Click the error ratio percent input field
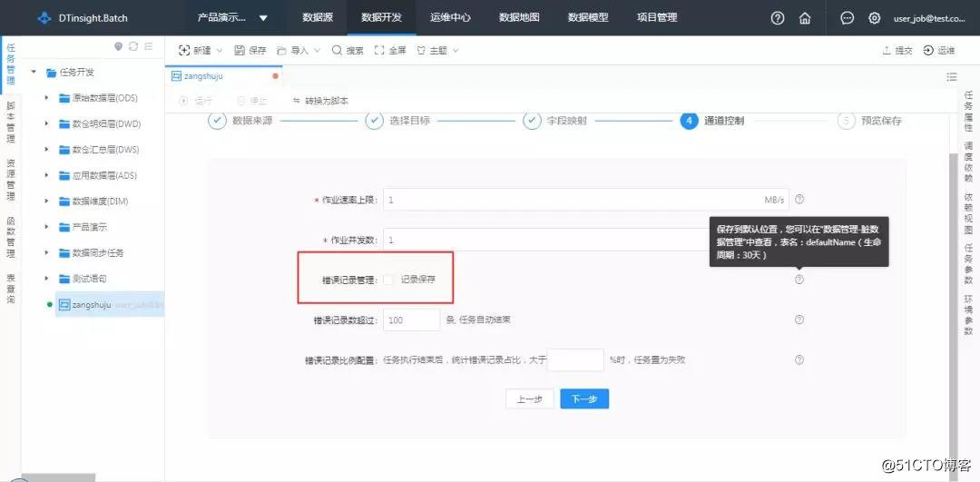The image size is (980, 482). pyautogui.click(x=575, y=360)
